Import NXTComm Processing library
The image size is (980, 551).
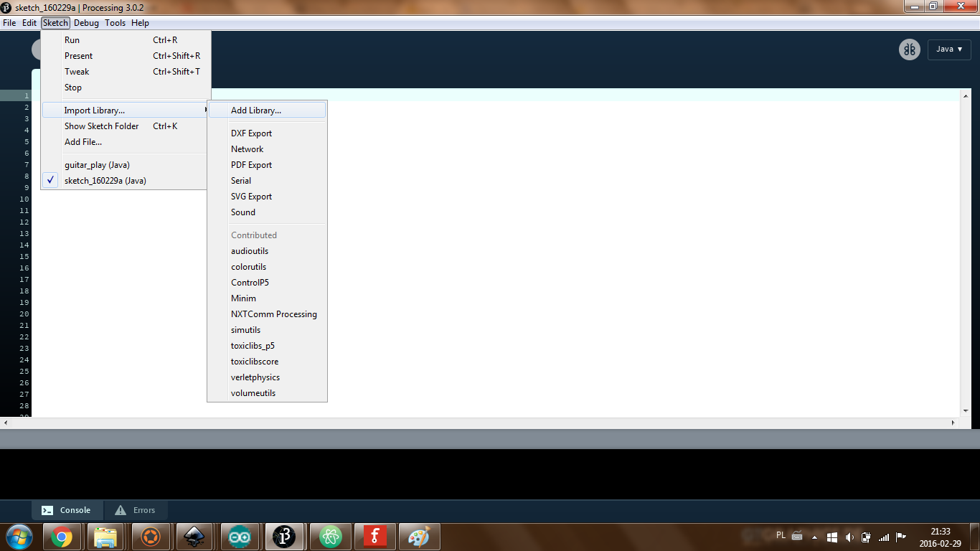[x=267, y=314]
